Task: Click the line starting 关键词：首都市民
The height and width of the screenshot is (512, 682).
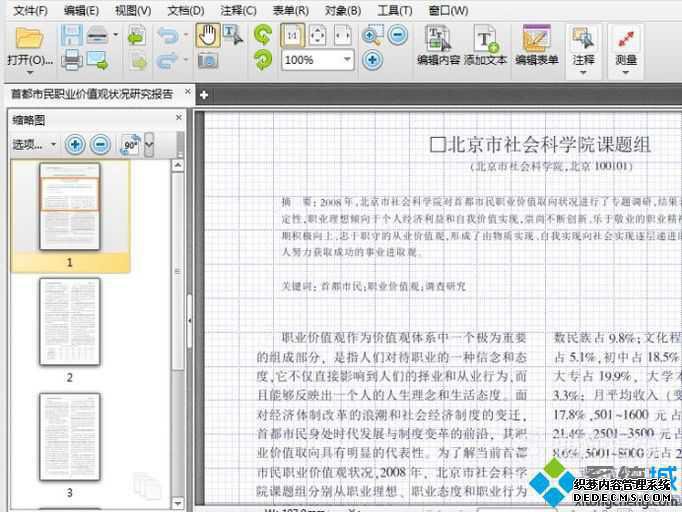Action: 374,286
